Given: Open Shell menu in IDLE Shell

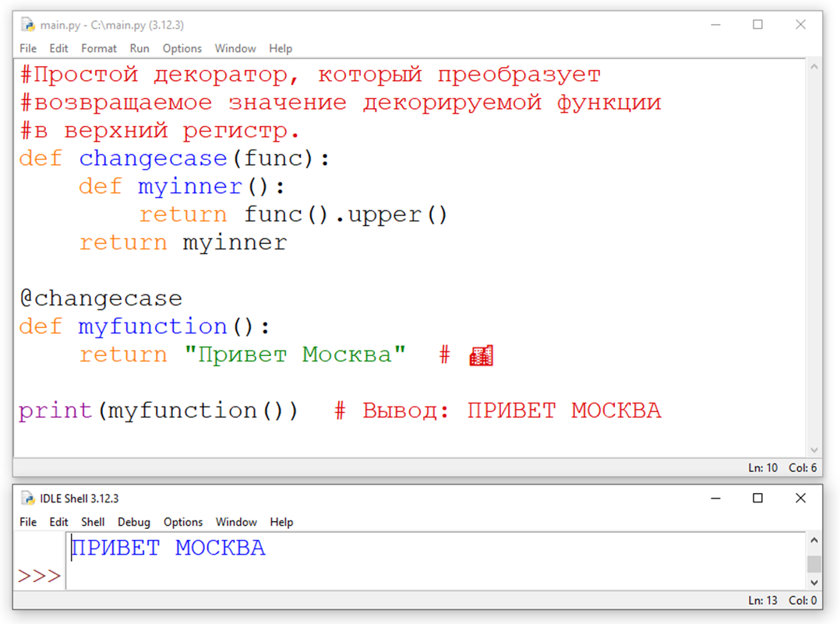Looking at the screenshot, I should 93,522.
